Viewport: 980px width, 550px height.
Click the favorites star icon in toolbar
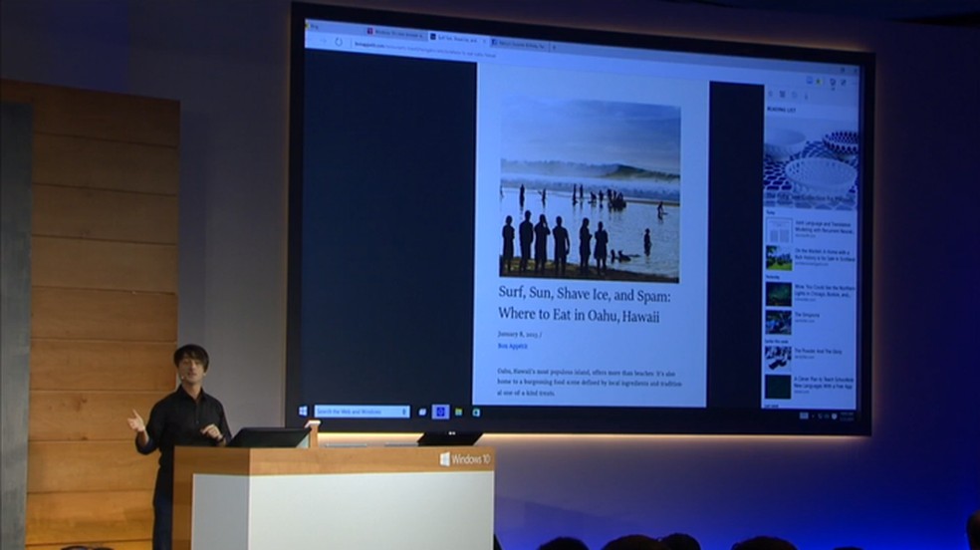coord(819,82)
